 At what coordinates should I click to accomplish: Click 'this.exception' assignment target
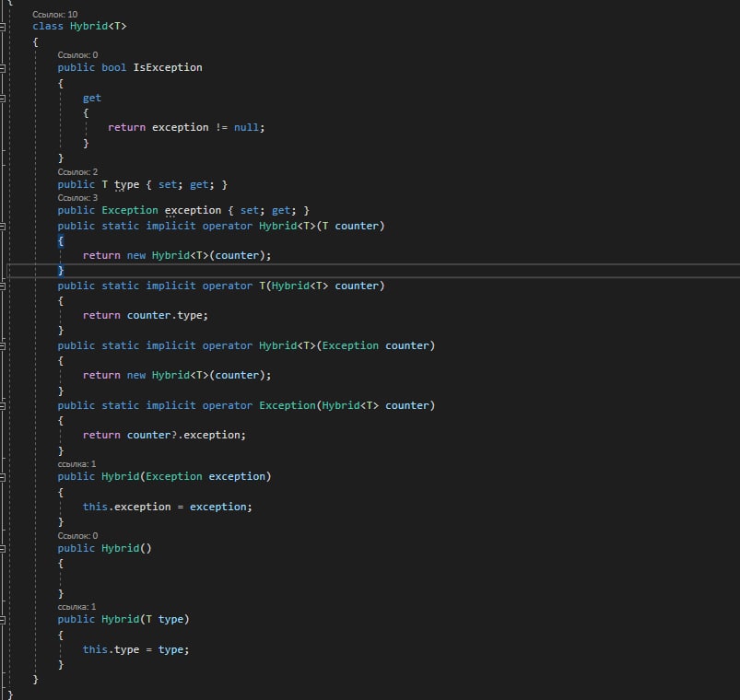pyautogui.click(x=126, y=507)
